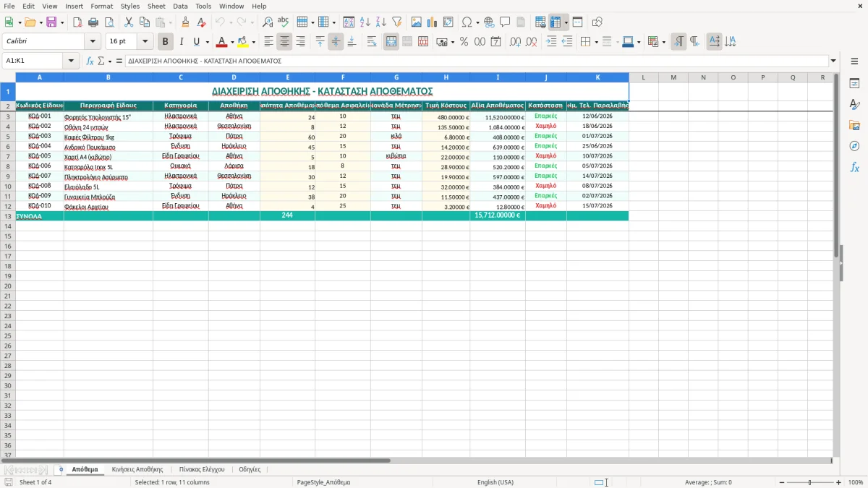Viewport: 868px width, 488px height.
Task: Increase indent icon
Action: 551,42
